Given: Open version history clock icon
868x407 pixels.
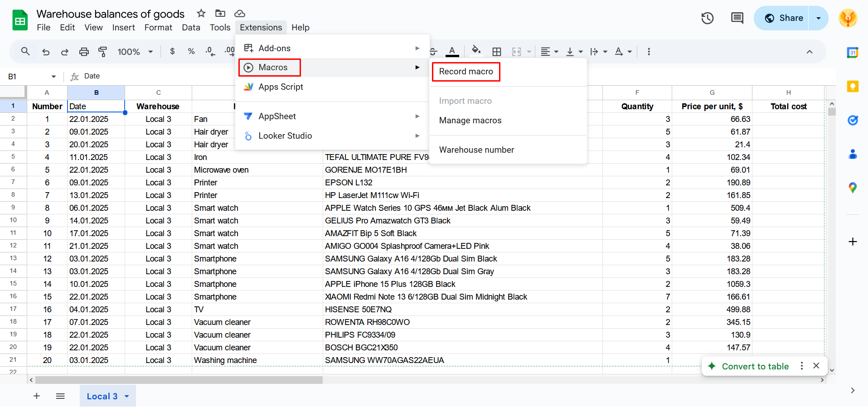Looking at the screenshot, I should (708, 18).
